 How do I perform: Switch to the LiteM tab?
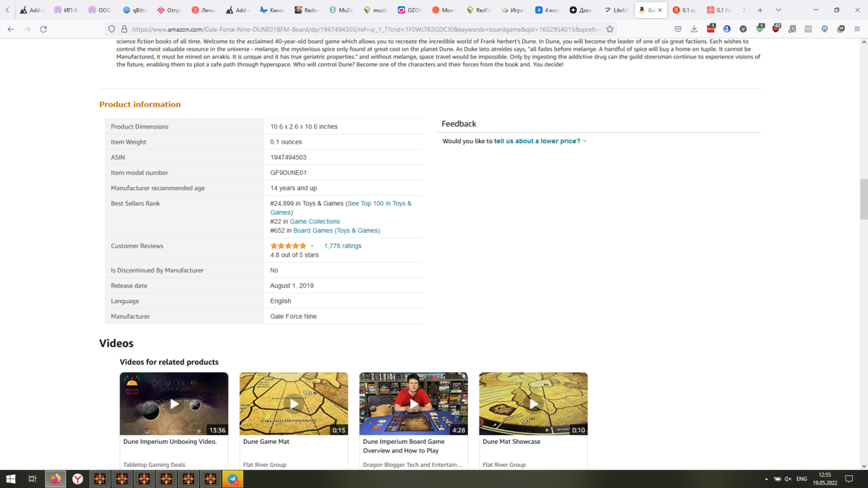click(616, 10)
